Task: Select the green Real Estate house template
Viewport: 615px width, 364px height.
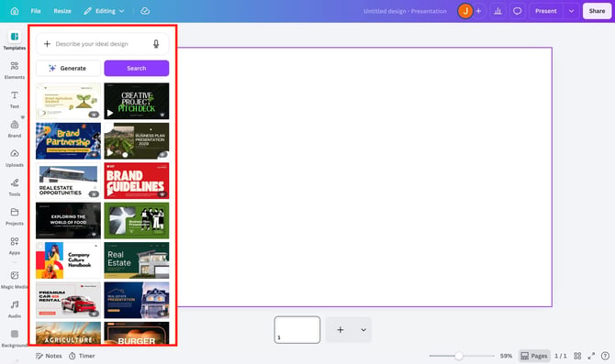Action: (x=137, y=260)
